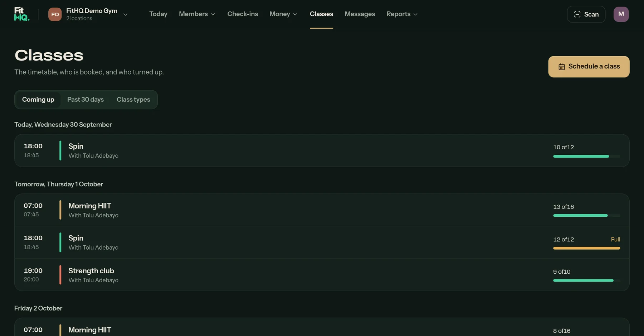Click the FitHQ logo
The image size is (644, 336).
(x=21, y=14)
